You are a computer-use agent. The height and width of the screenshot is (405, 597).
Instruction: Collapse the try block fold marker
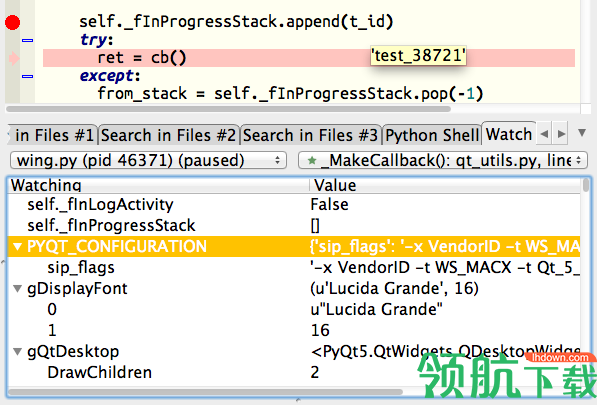pos(27,40)
